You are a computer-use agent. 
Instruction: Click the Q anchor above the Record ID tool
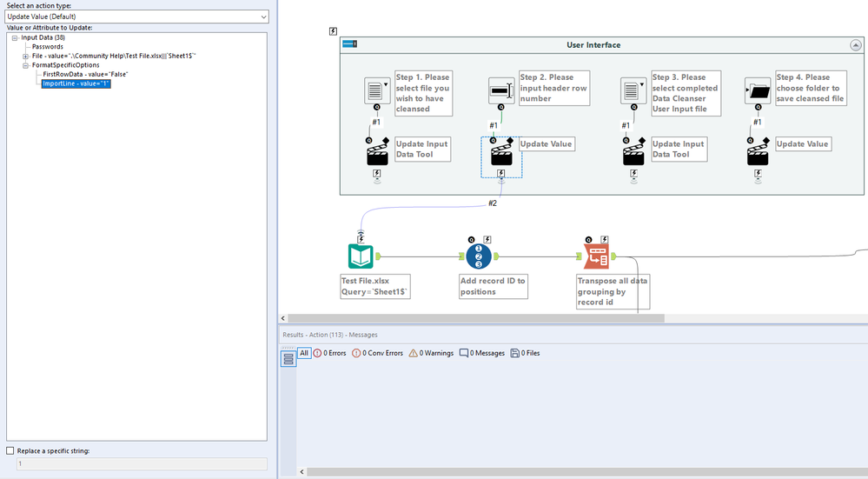coord(472,240)
